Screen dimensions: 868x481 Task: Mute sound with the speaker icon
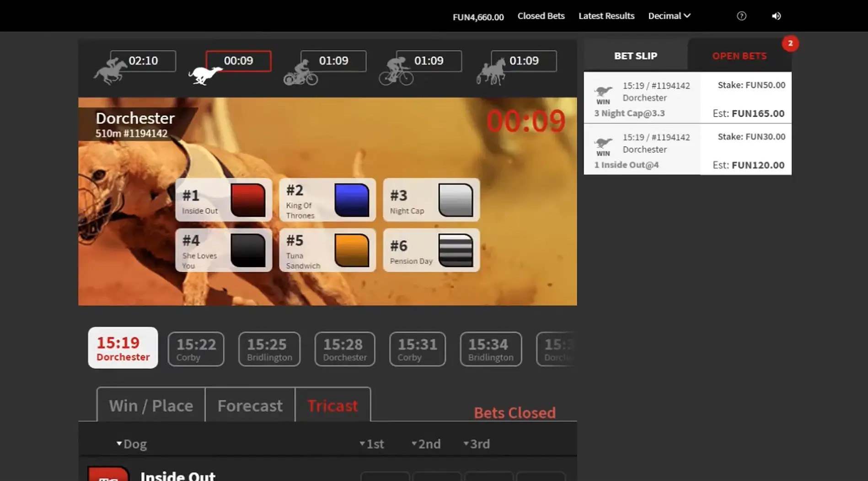pyautogui.click(x=776, y=16)
